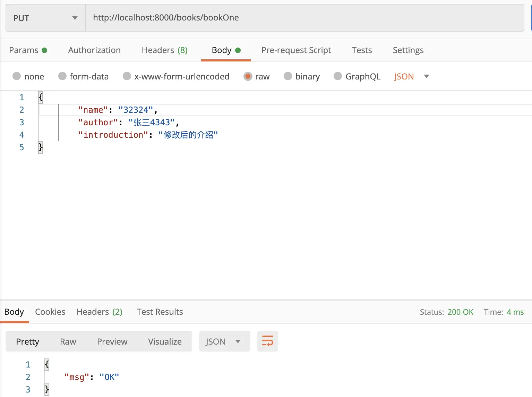Choose form-data body type
The width and height of the screenshot is (532, 397).
tap(62, 76)
